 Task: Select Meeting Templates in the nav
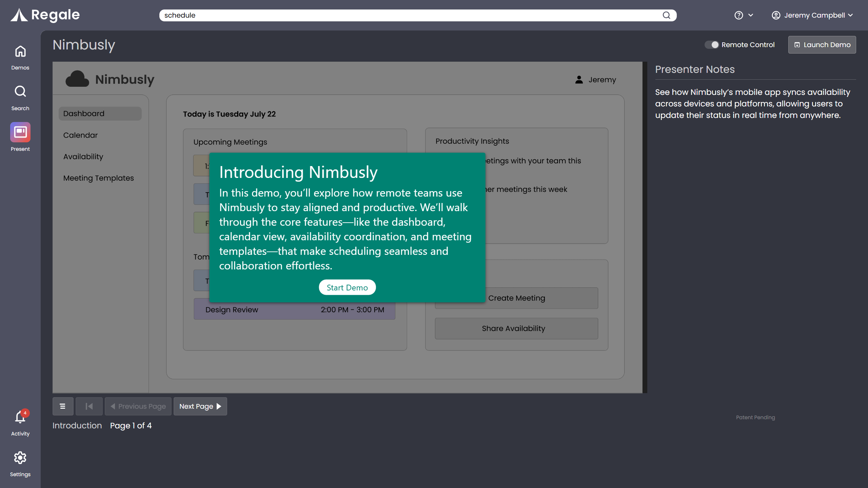tap(98, 178)
